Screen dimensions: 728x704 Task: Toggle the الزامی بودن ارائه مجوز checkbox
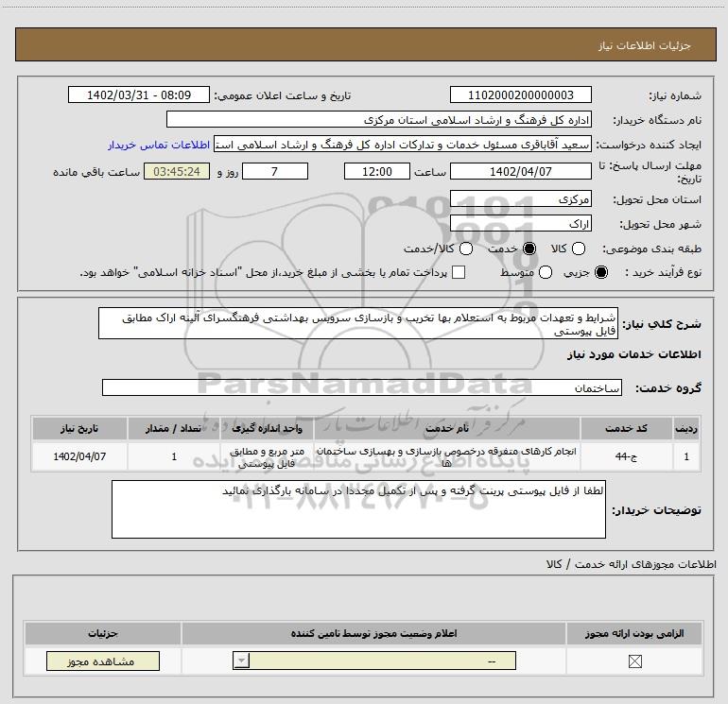click(634, 661)
